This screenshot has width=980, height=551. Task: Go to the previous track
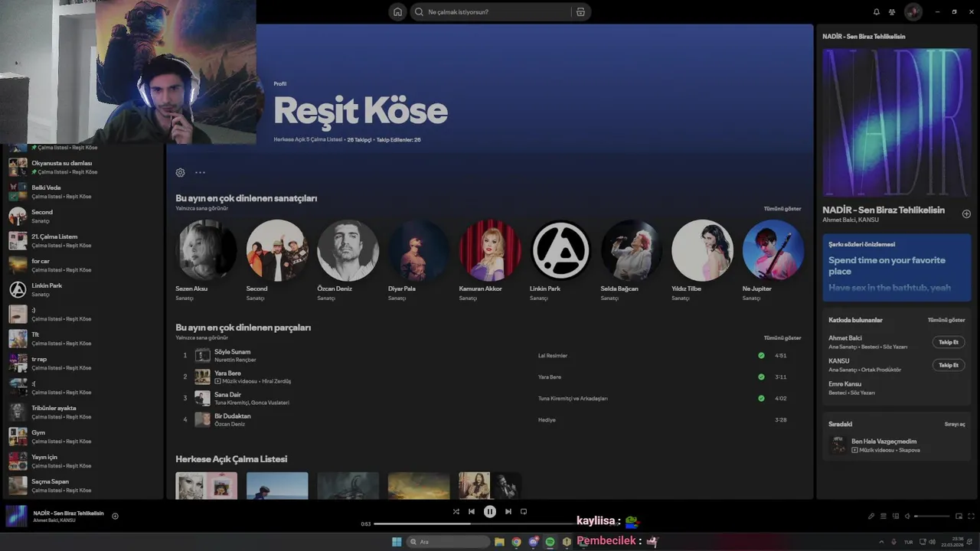click(x=472, y=512)
